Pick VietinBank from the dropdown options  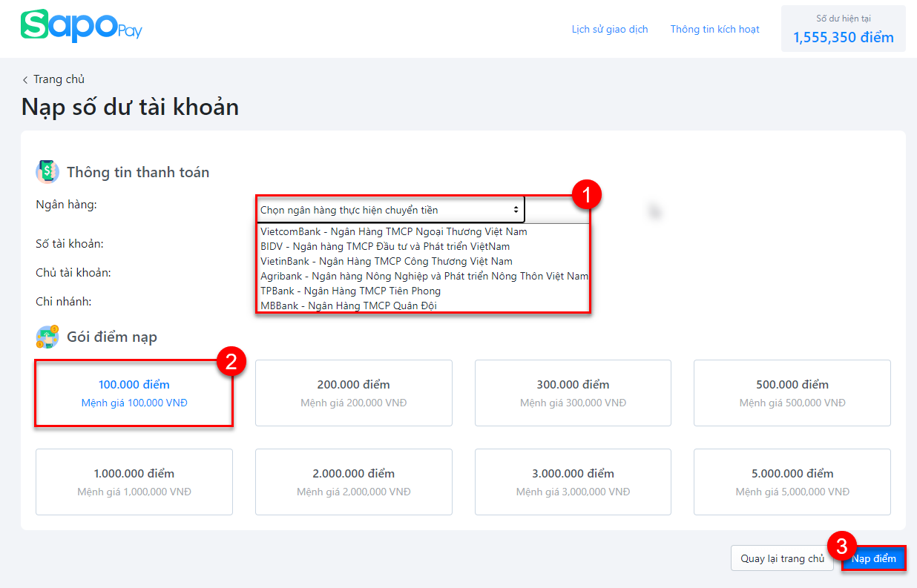pos(386,261)
